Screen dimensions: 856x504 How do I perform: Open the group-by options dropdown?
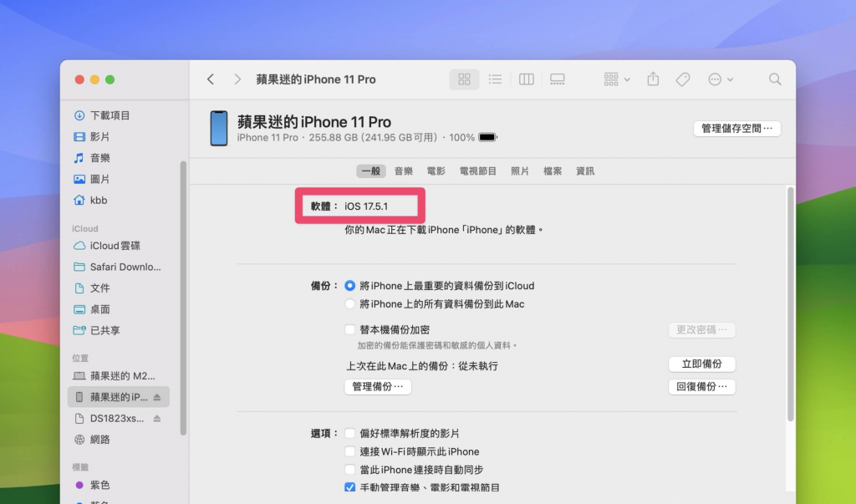pos(617,79)
